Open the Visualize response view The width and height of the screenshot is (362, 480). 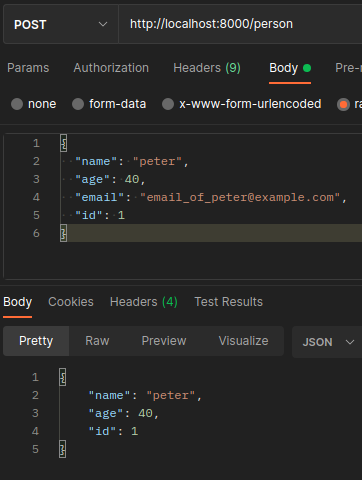click(243, 341)
